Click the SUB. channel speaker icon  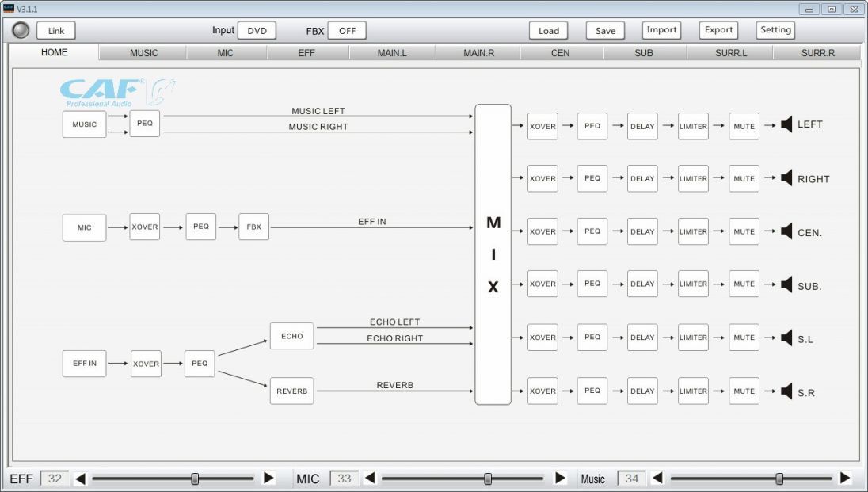786,284
